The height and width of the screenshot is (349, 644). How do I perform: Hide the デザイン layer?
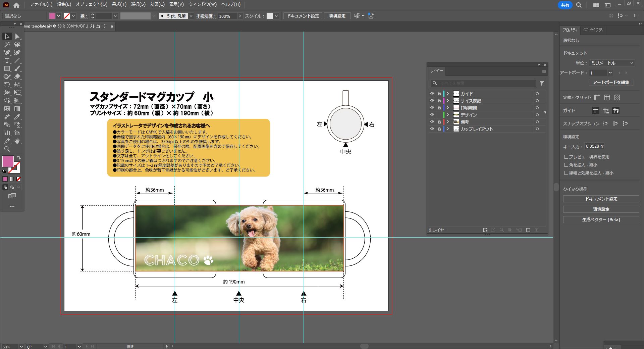pyautogui.click(x=432, y=115)
